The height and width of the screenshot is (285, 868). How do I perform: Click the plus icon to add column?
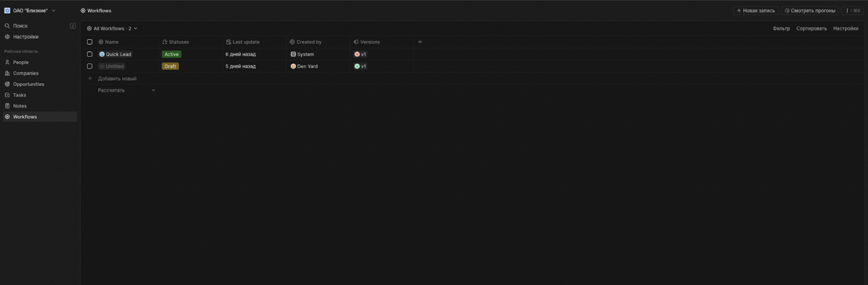(420, 42)
